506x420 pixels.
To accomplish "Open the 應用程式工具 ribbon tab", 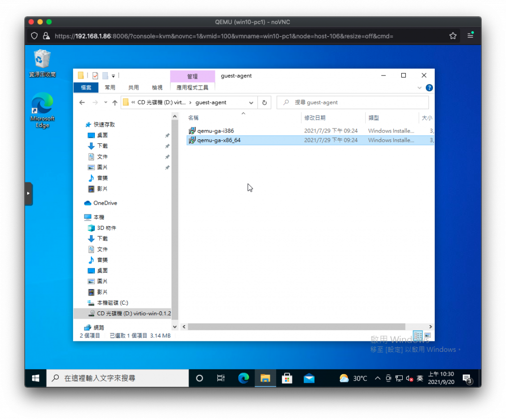I will 192,87.
